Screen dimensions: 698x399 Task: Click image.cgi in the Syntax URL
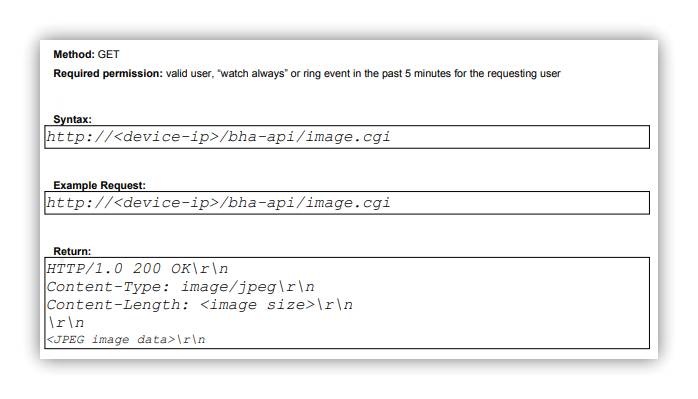coord(348,137)
